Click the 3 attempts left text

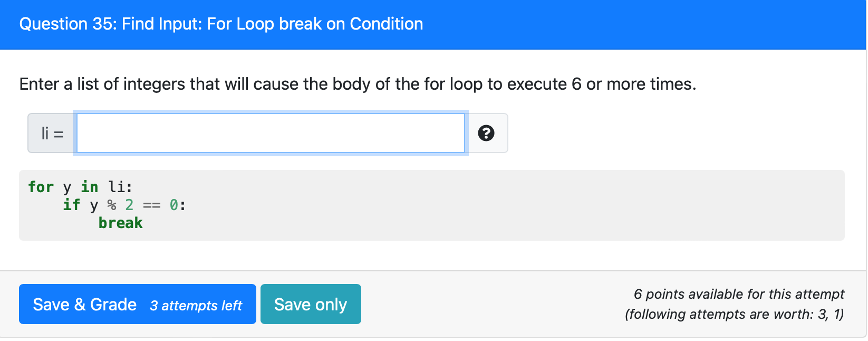pyautogui.click(x=196, y=305)
